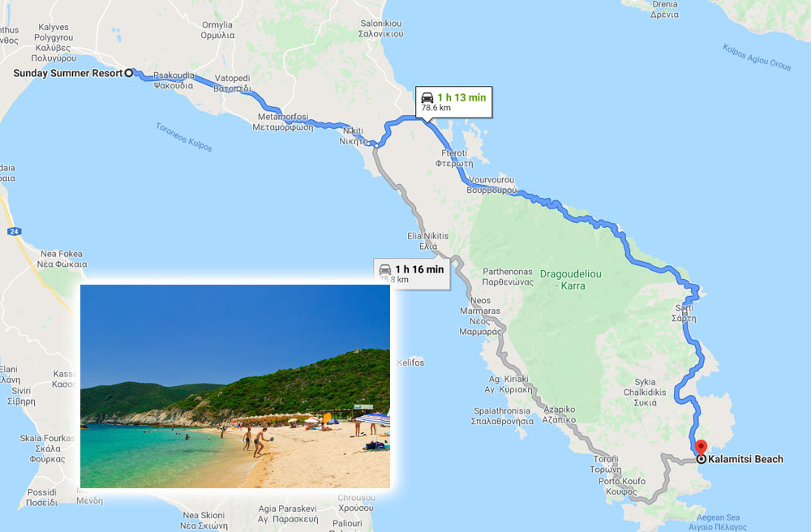The height and width of the screenshot is (532, 811).
Task: Click the Sykia Chalkidikis label
Action: (x=645, y=392)
